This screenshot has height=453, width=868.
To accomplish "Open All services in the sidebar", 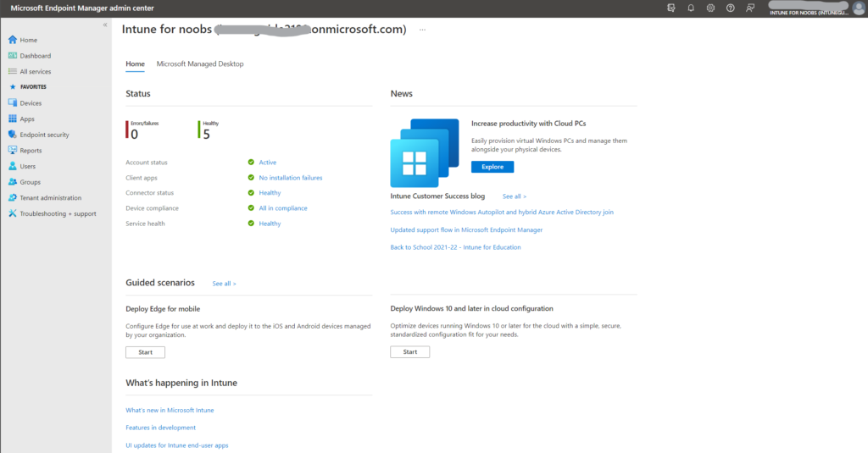I will click(x=36, y=71).
